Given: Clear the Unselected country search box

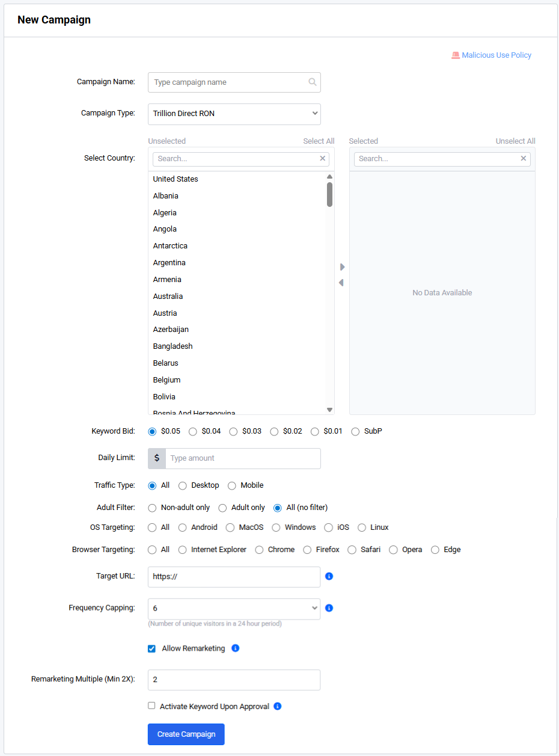Looking at the screenshot, I should click(x=323, y=159).
